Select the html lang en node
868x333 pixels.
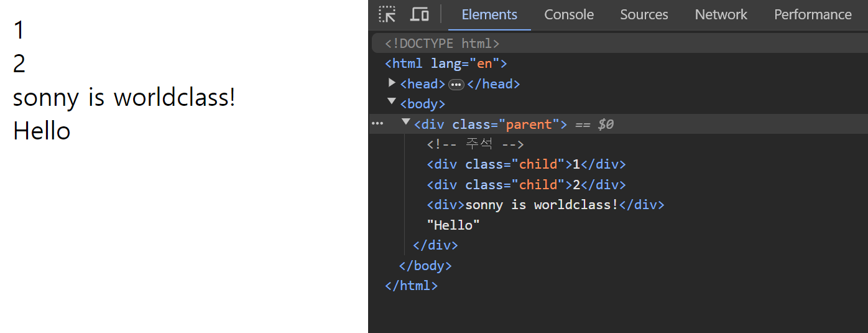[x=446, y=63]
